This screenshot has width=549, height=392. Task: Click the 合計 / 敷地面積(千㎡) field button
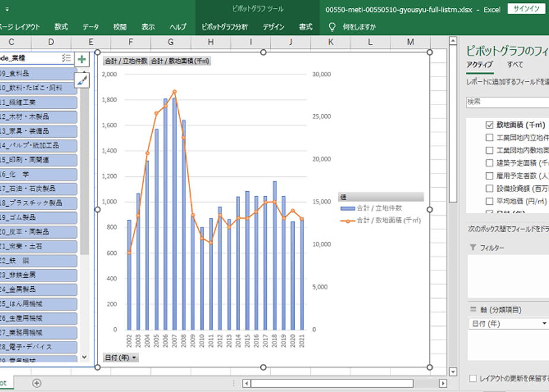pyautogui.click(x=180, y=61)
